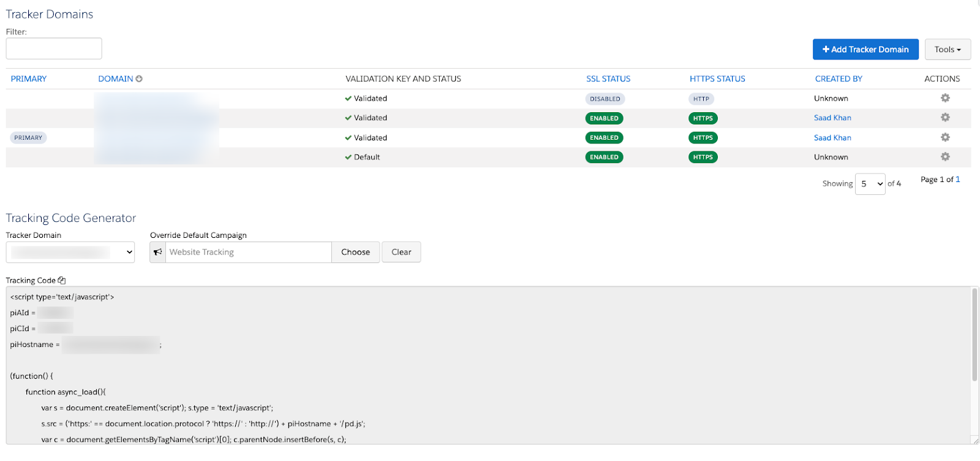Sort by the CREATED BY column header

(838, 79)
